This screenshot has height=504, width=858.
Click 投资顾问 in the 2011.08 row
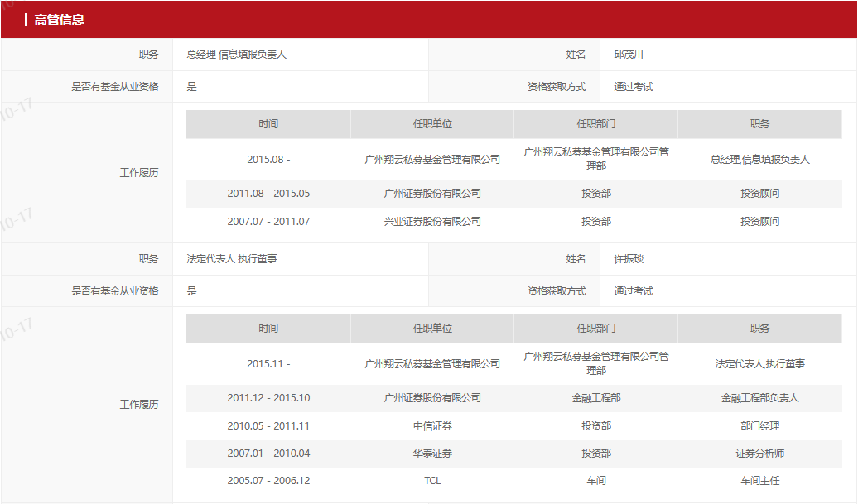(759, 194)
